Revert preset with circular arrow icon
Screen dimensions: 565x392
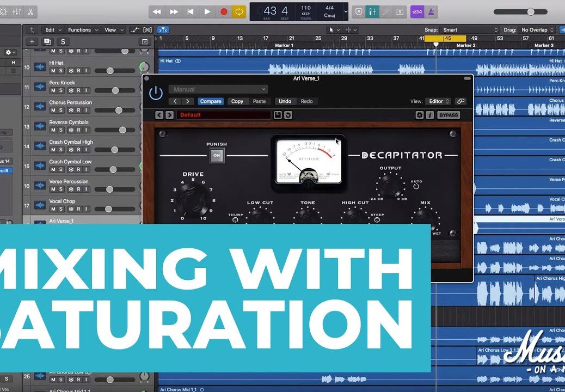point(288,115)
